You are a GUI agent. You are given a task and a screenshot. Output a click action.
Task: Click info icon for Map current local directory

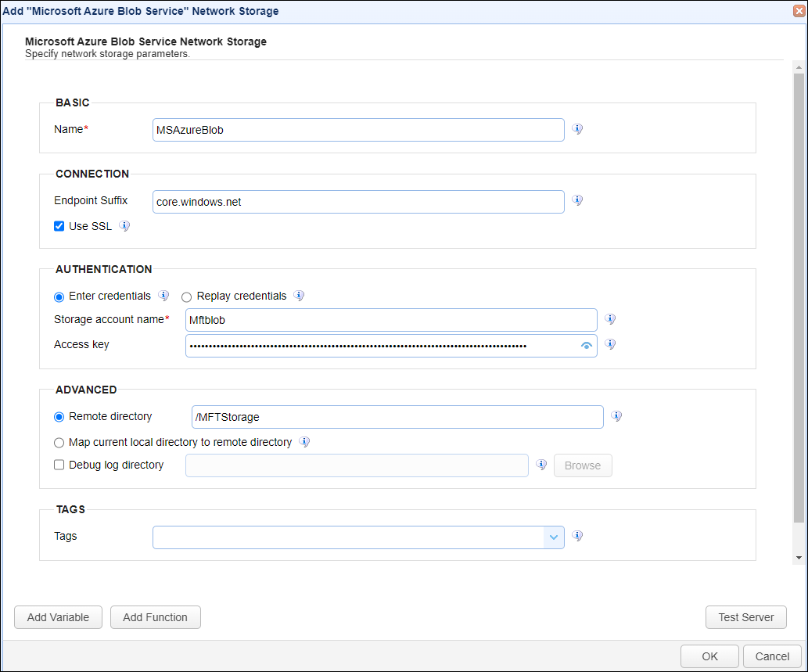304,442
